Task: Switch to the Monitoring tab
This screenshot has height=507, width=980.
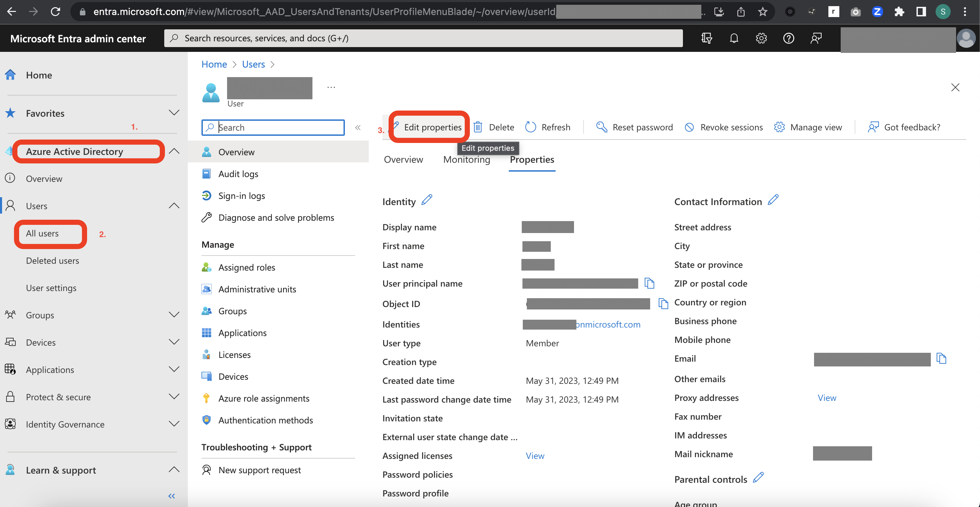Action: [466, 159]
